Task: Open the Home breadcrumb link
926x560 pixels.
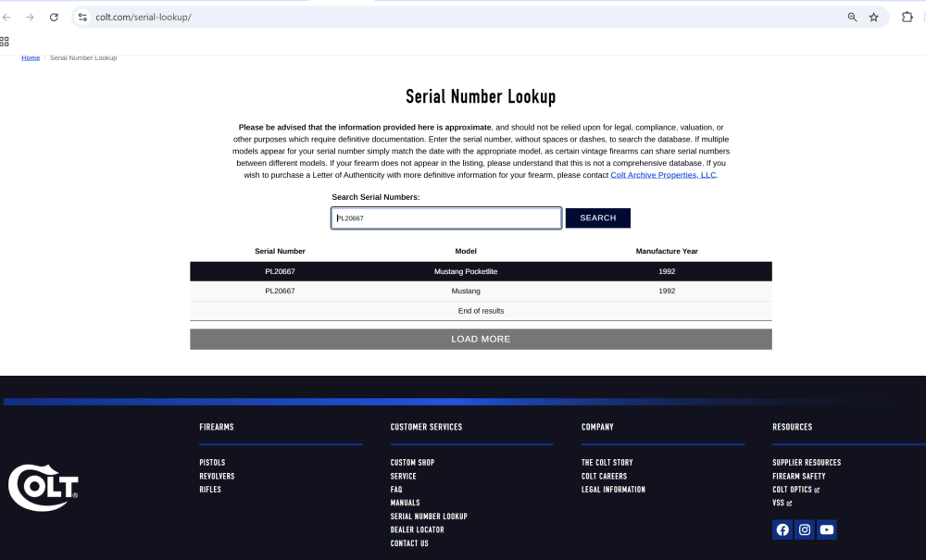Action: point(31,57)
